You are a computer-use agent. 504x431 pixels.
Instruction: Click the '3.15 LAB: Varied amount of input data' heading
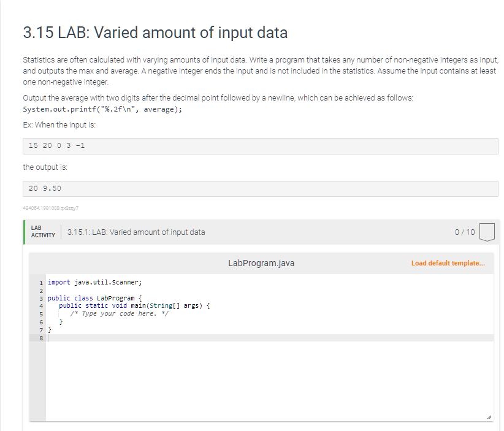tap(155, 32)
